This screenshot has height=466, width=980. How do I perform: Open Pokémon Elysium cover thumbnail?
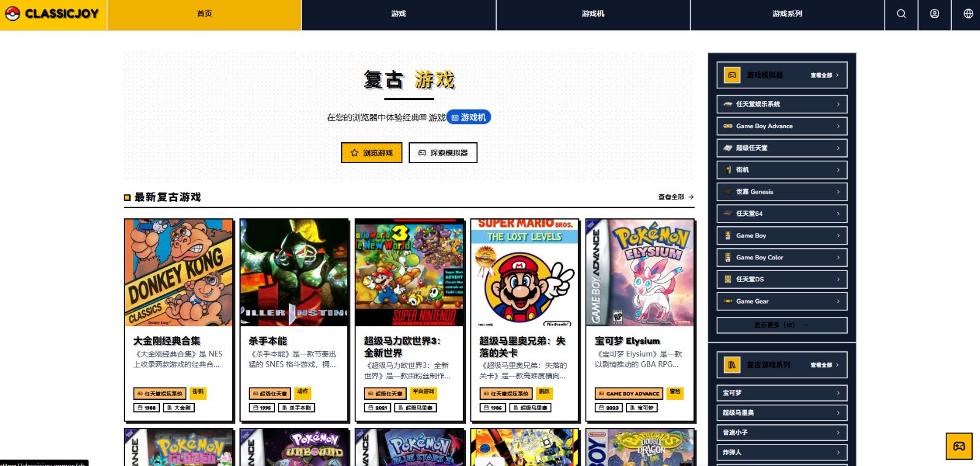click(x=640, y=273)
